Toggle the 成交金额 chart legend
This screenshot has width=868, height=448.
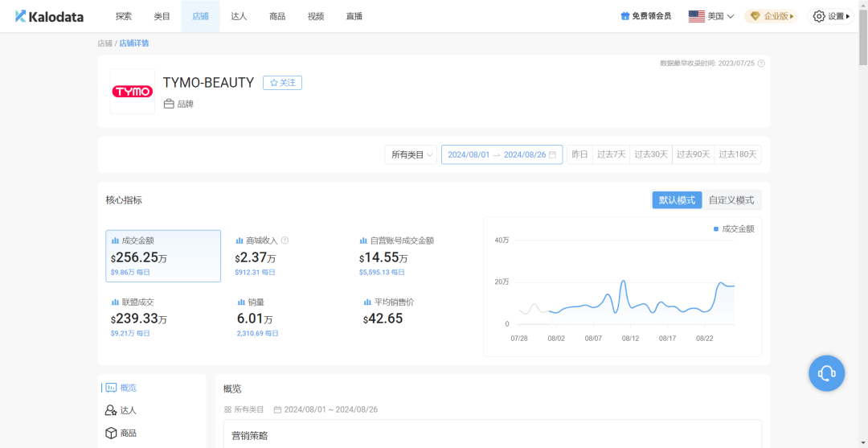pos(734,228)
